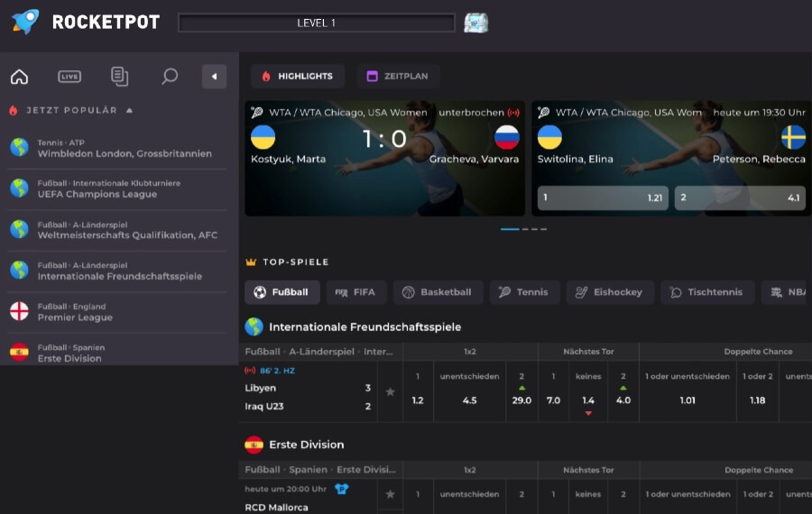Collapse sidebar with left arrow button
812x514 pixels.
pos(214,77)
